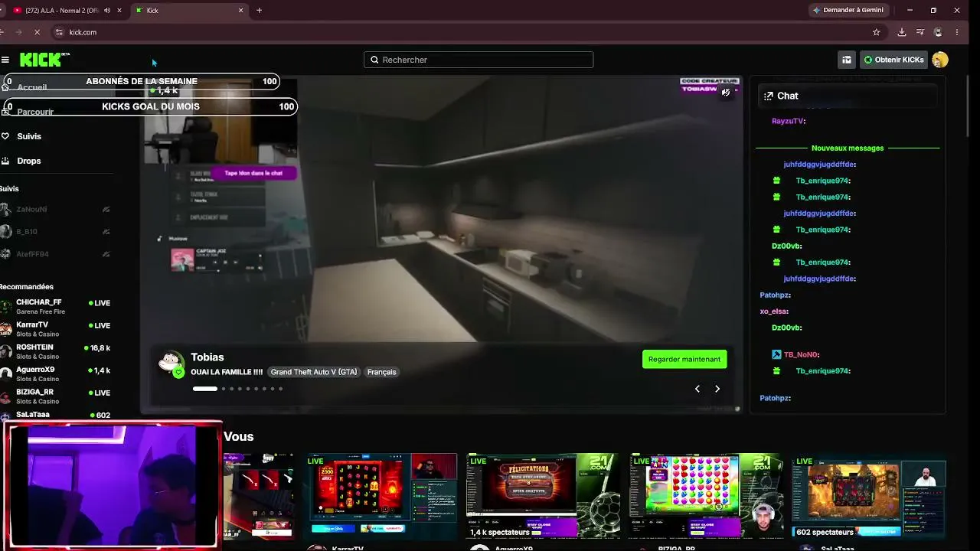Click the Obtenir KICKs button
The image size is (980, 551).
point(893,60)
